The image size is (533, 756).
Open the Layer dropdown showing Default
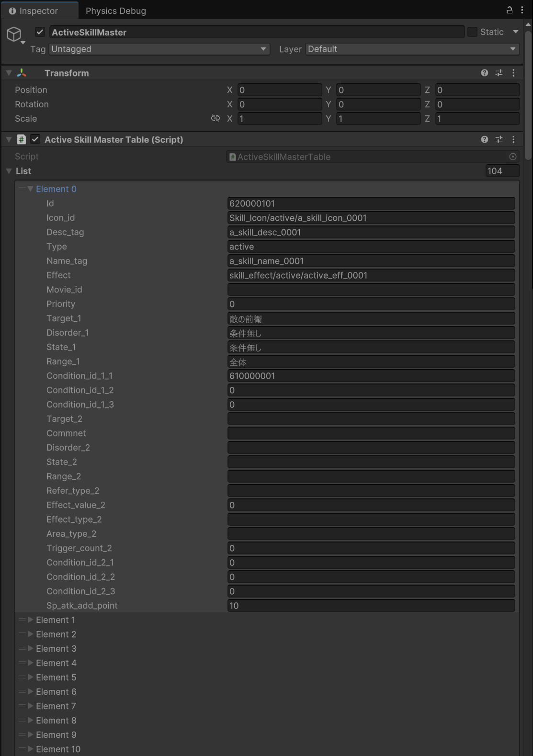(412, 49)
